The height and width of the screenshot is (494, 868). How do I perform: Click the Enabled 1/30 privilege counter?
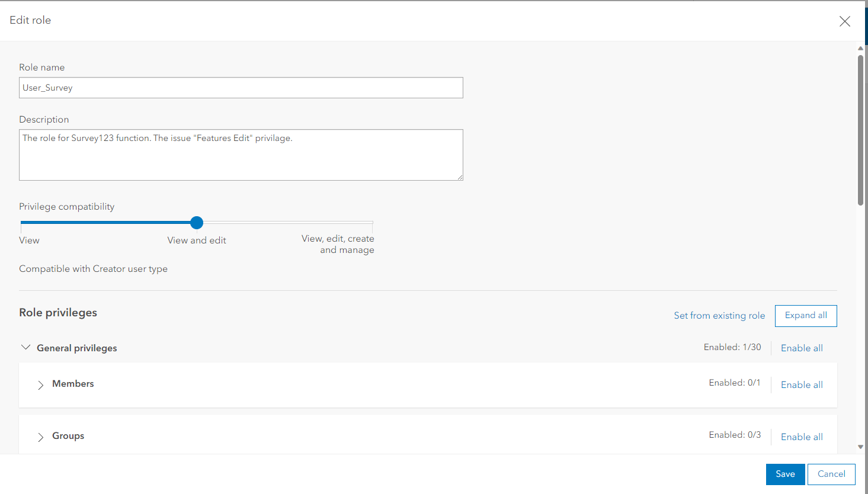(x=732, y=347)
